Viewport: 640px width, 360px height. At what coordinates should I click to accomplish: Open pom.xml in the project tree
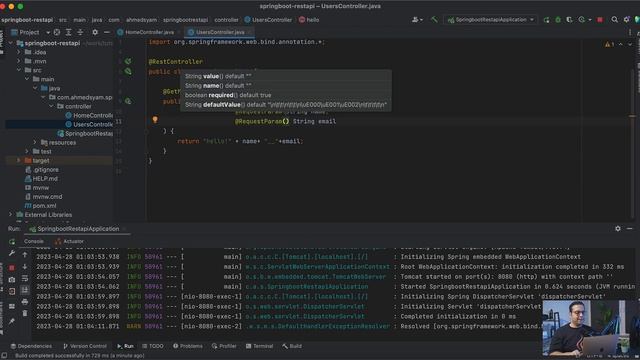[x=40, y=206]
